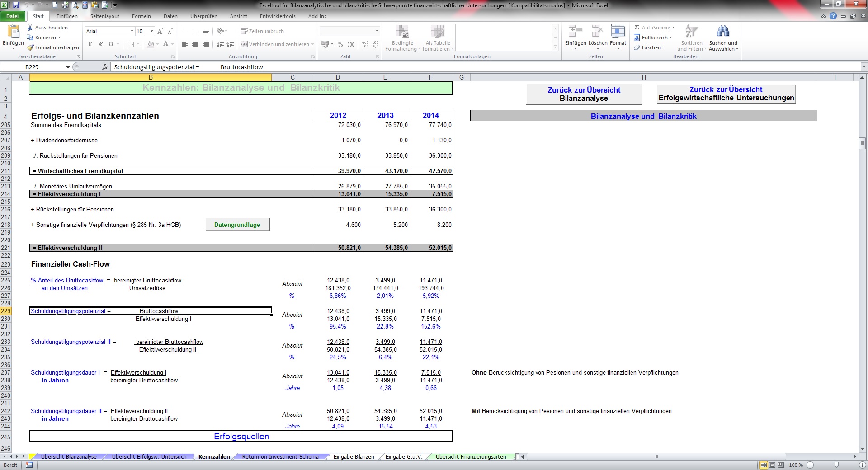Image resolution: width=868 pixels, height=470 pixels.
Task: Open the Name Box dropdown for B229
Action: click(68, 67)
